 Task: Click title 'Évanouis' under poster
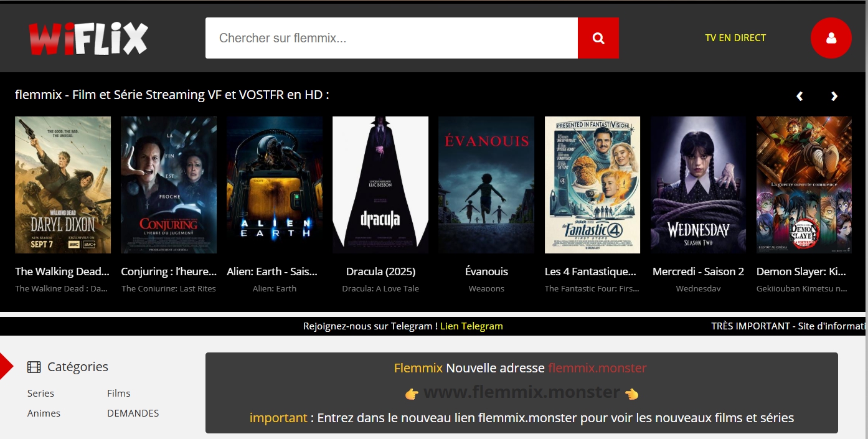coord(486,271)
